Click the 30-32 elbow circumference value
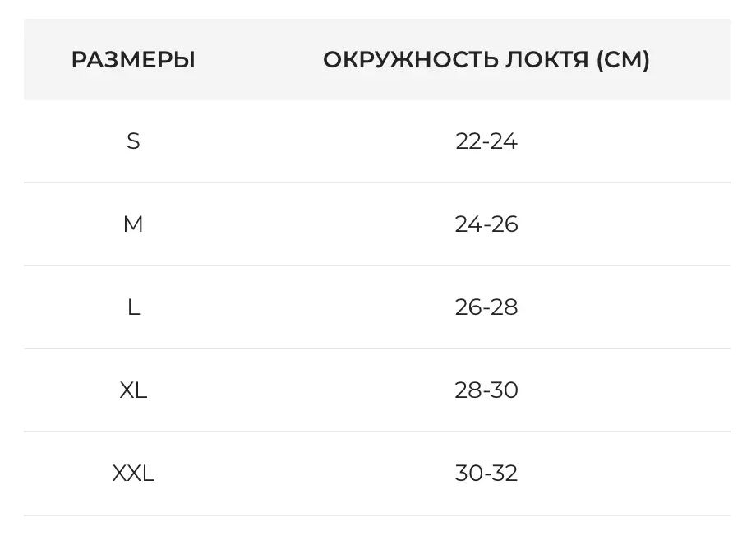This screenshot has height=536, width=756. (486, 474)
